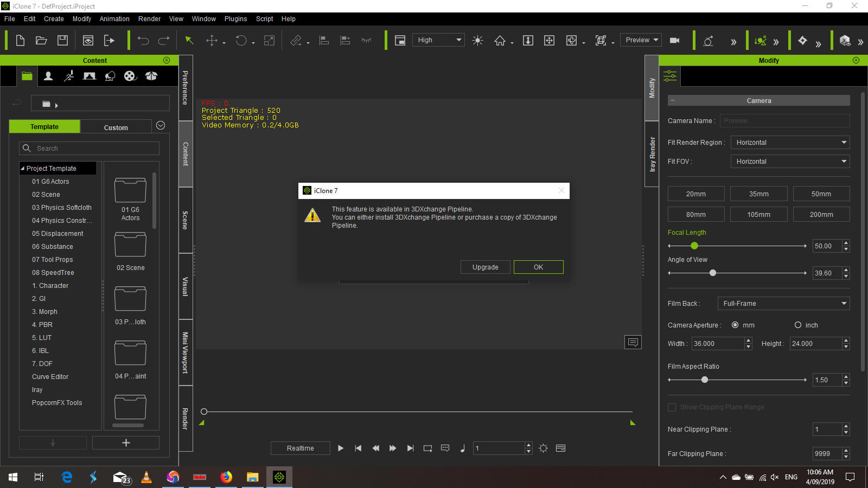Open the Fit Render Region dropdown
The image size is (868, 488).
point(790,143)
